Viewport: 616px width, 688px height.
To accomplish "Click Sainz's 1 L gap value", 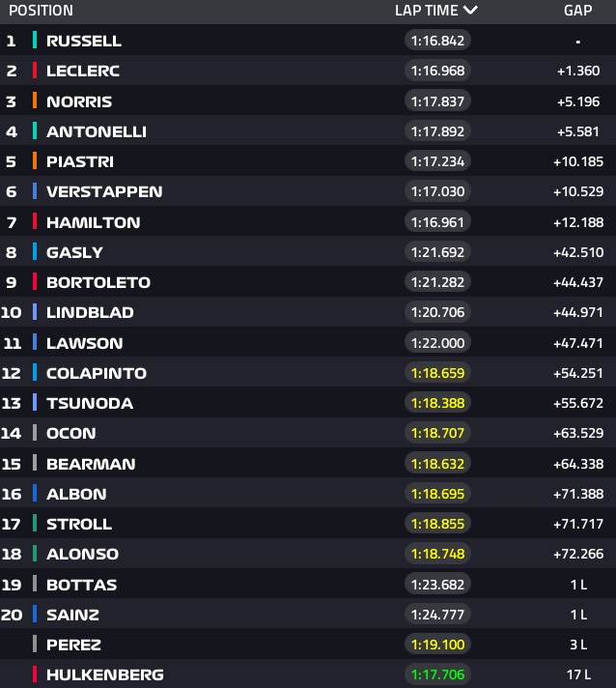I will coord(578,615).
